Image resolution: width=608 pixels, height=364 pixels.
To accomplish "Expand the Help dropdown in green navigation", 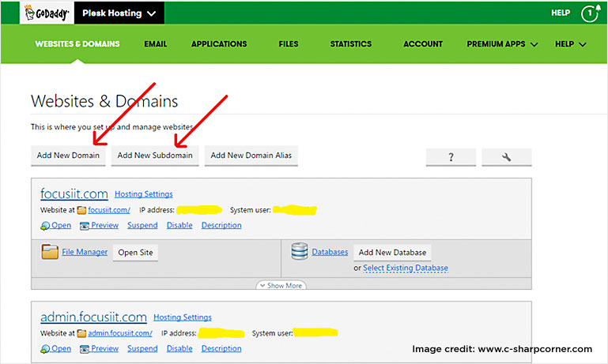I will click(570, 44).
